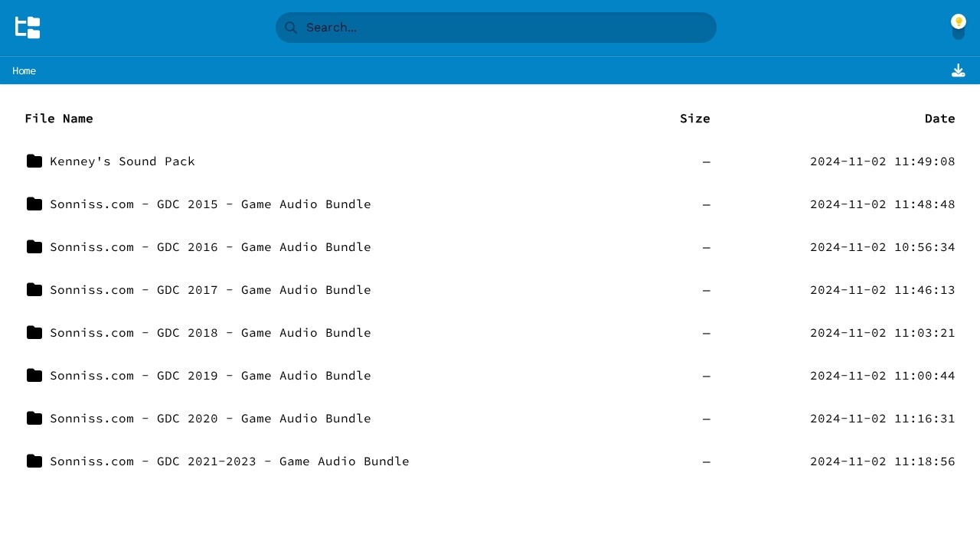This screenshot has height=551, width=980.
Task: Open Sonniss.com GDC 2016 Game Audio Bundle
Action: click(211, 247)
